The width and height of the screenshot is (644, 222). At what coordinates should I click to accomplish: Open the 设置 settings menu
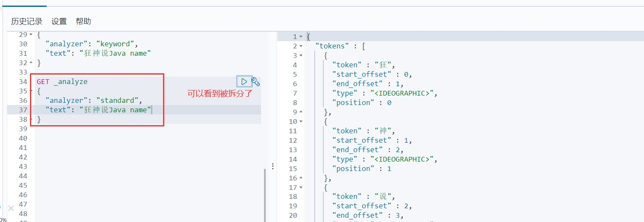(59, 21)
